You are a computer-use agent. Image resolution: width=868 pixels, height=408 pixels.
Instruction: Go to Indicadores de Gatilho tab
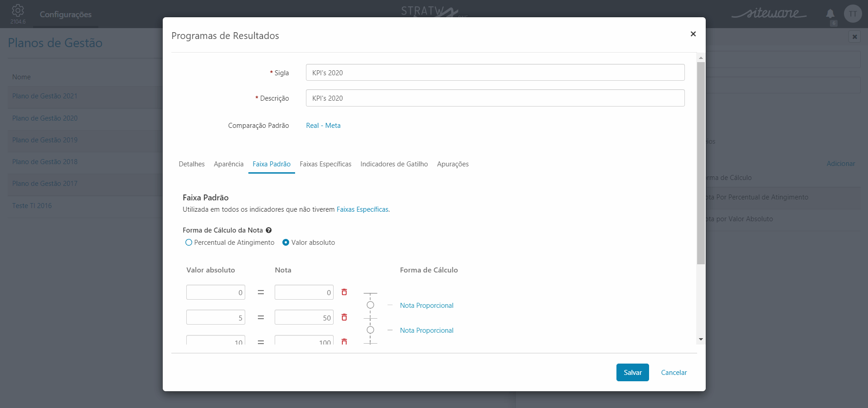(x=394, y=164)
